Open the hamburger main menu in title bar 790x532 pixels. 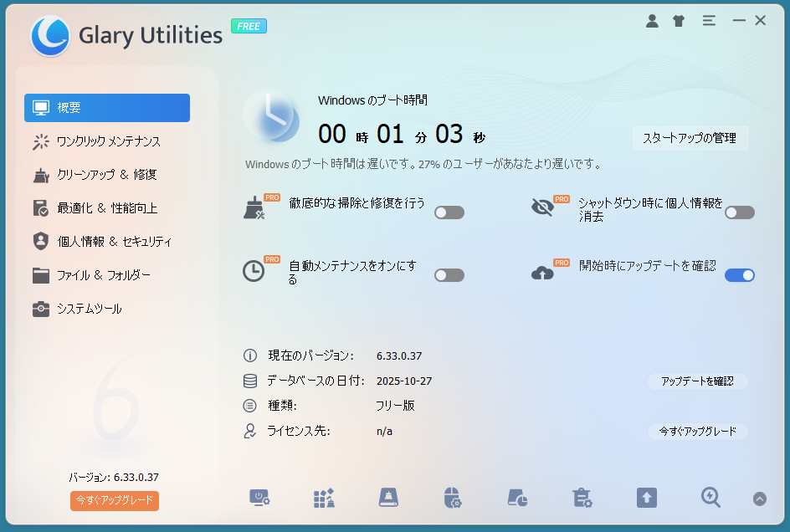tap(708, 21)
